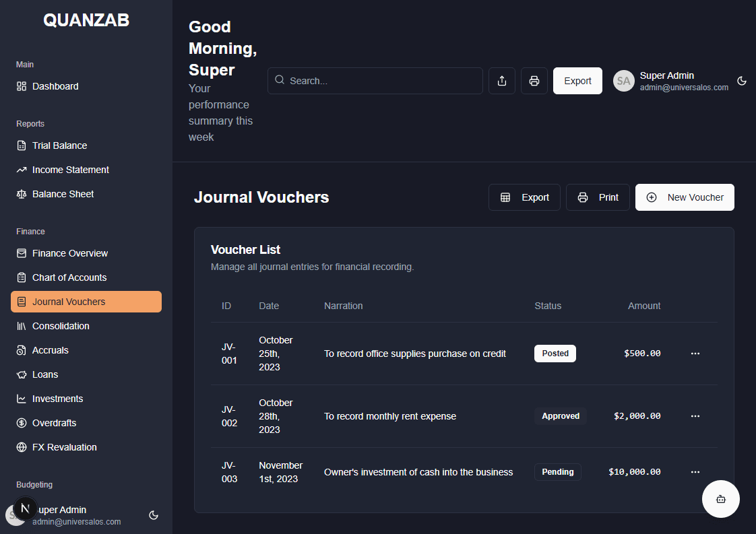Click the $500.00 amount

(x=642, y=354)
